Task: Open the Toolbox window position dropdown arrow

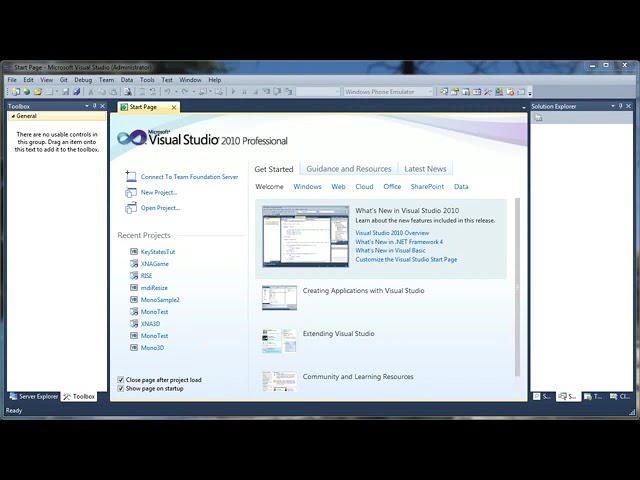Action: pyautogui.click(x=87, y=106)
